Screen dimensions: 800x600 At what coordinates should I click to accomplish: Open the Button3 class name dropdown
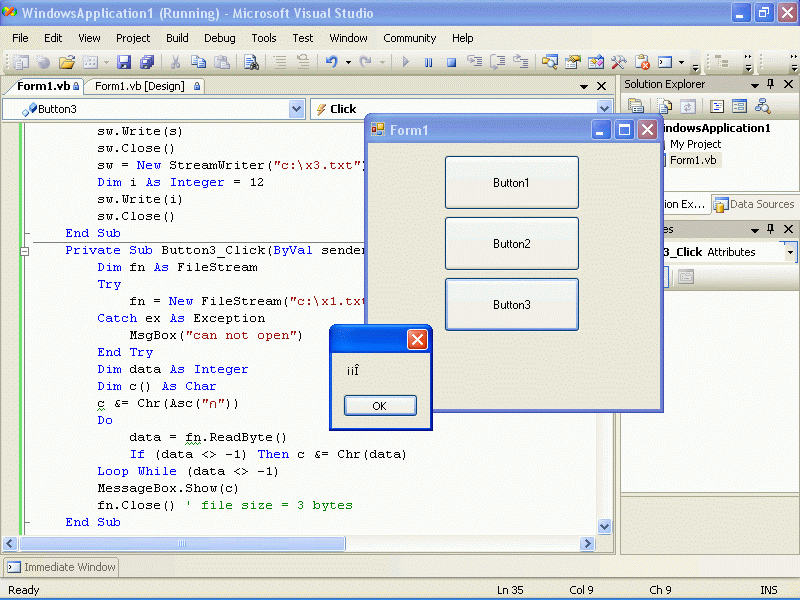coord(296,109)
